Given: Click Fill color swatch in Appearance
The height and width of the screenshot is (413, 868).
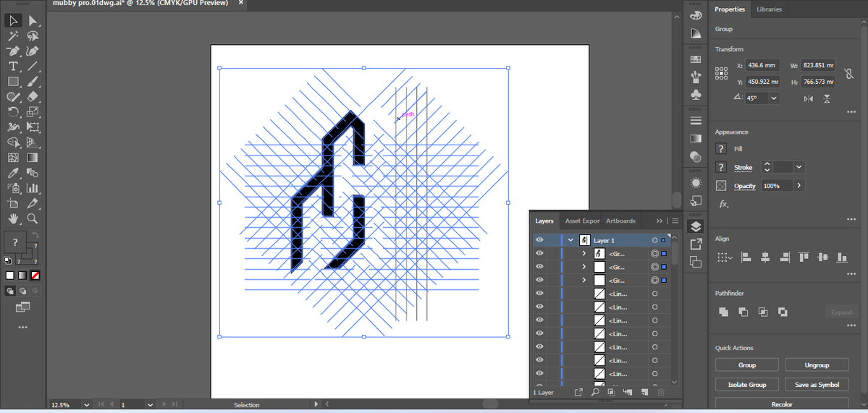Looking at the screenshot, I should [721, 148].
